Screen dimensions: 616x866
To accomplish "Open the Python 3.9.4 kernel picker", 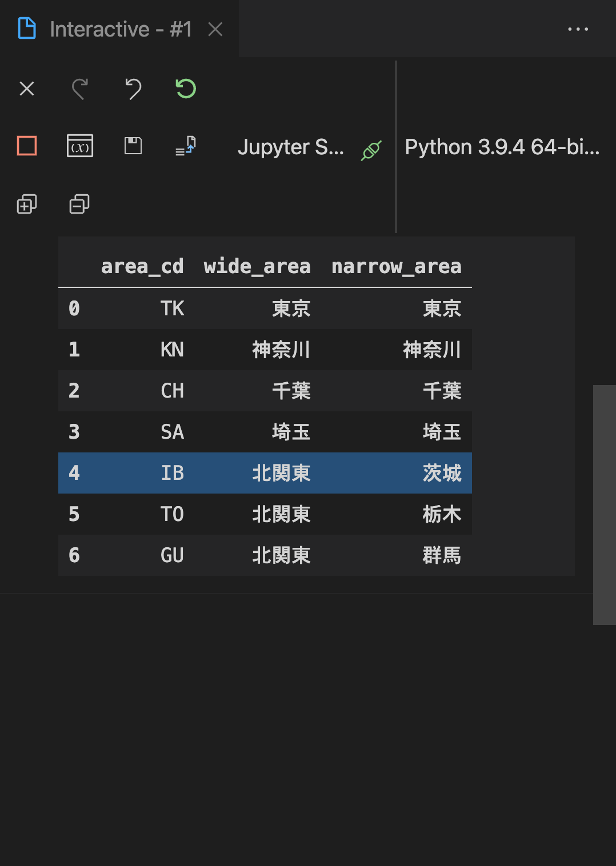I will click(x=502, y=147).
